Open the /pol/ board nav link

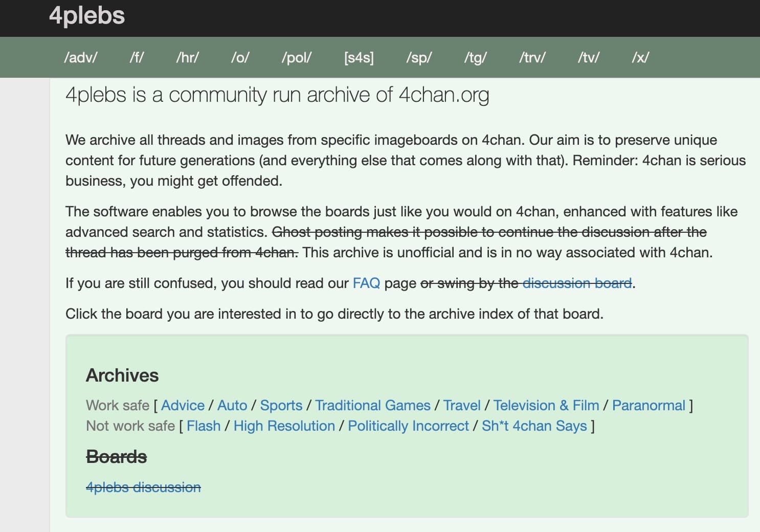(x=297, y=57)
